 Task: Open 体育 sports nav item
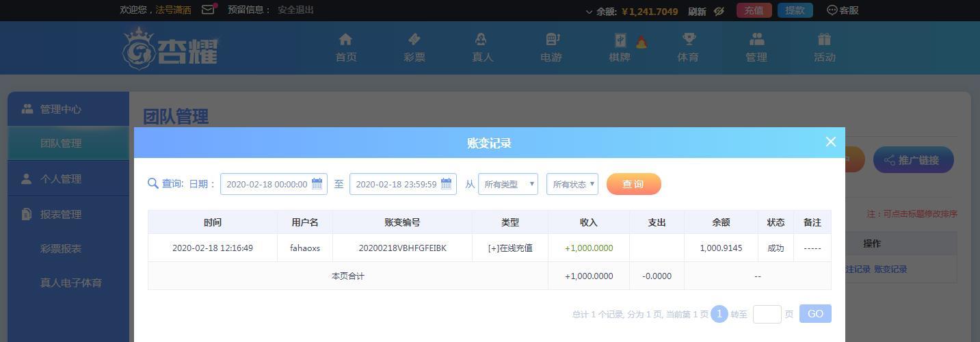point(688,48)
